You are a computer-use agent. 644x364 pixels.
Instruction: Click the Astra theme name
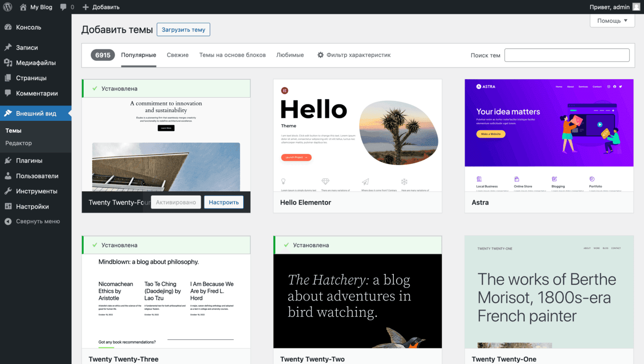(x=480, y=203)
